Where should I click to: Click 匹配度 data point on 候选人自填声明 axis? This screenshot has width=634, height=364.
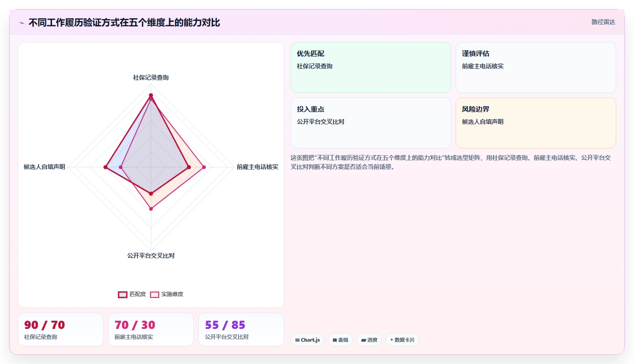click(x=105, y=168)
